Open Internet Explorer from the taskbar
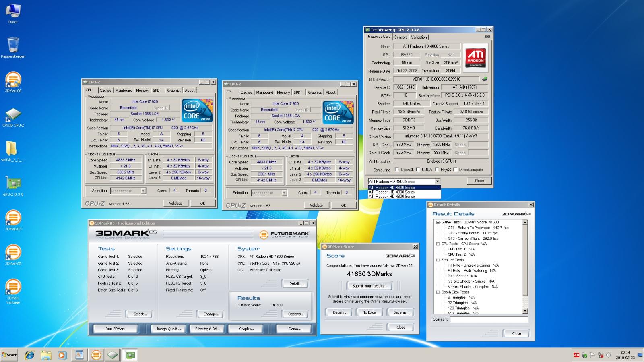 [x=29, y=355]
